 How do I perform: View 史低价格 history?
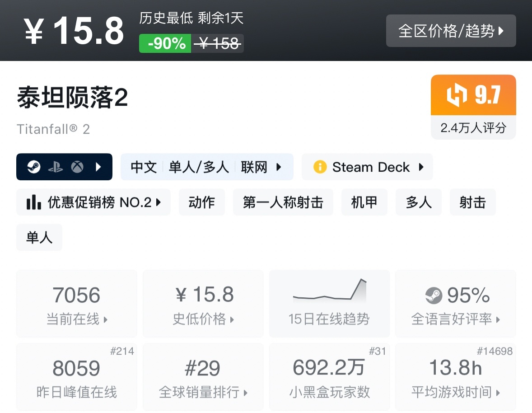click(x=203, y=304)
